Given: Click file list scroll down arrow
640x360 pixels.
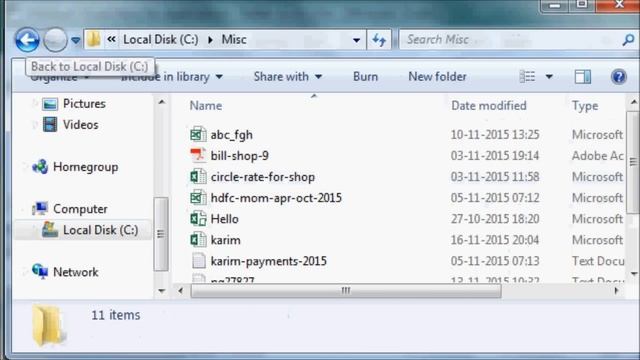Looking at the screenshot, I should (634, 273).
